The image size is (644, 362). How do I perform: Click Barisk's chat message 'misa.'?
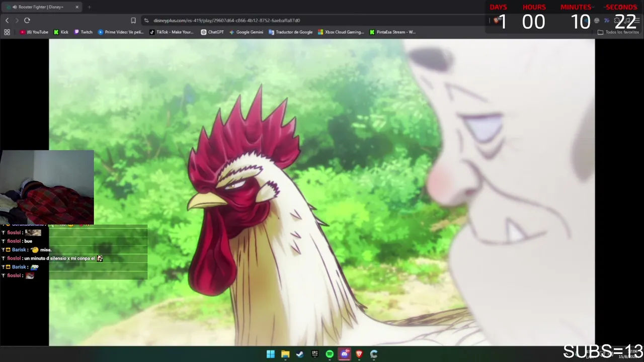27,250
